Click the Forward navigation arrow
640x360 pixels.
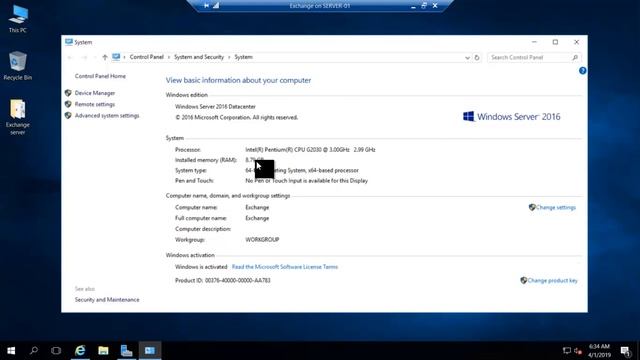84,57
